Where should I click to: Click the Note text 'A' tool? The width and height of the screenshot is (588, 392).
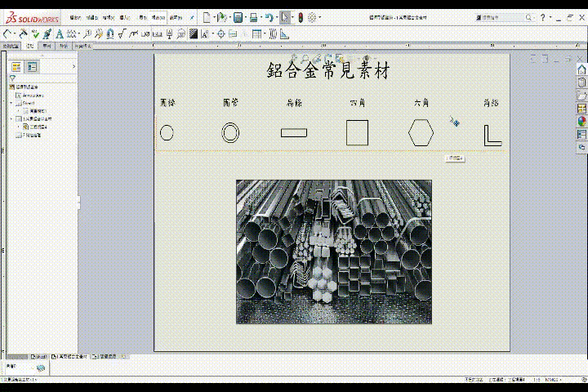tap(60, 33)
